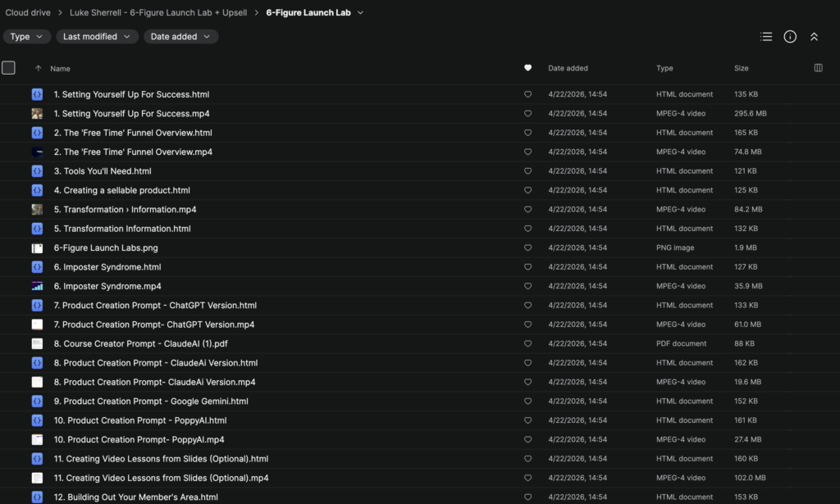Open thumbnail of 1. Setting Yourself Up For Success.mp4
840x504 pixels.
37,114
